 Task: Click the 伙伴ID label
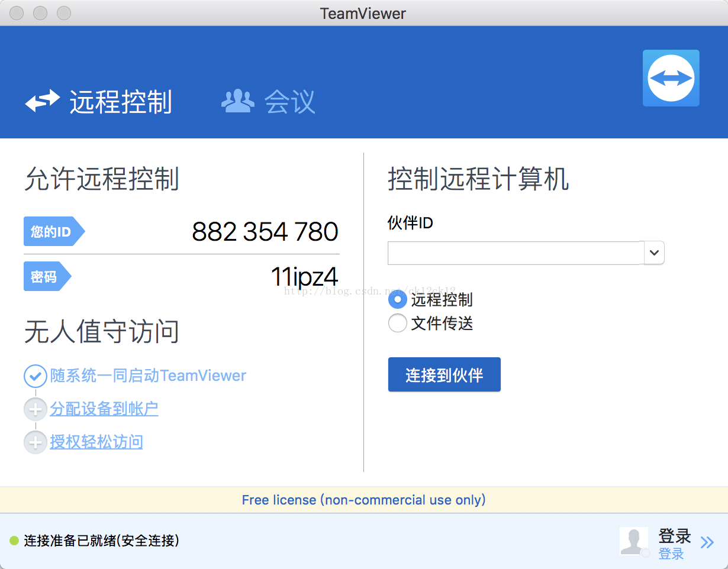pyautogui.click(x=410, y=223)
